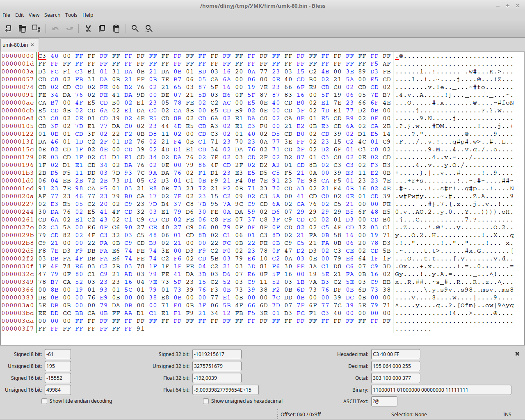The height and width of the screenshot is (420, 525).
Task: Toggle INS insert mode in status bar
Action: (507, 415)
